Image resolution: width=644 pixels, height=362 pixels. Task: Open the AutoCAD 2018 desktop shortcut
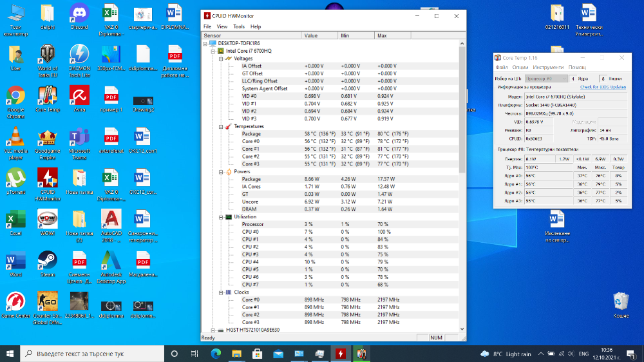111,225
